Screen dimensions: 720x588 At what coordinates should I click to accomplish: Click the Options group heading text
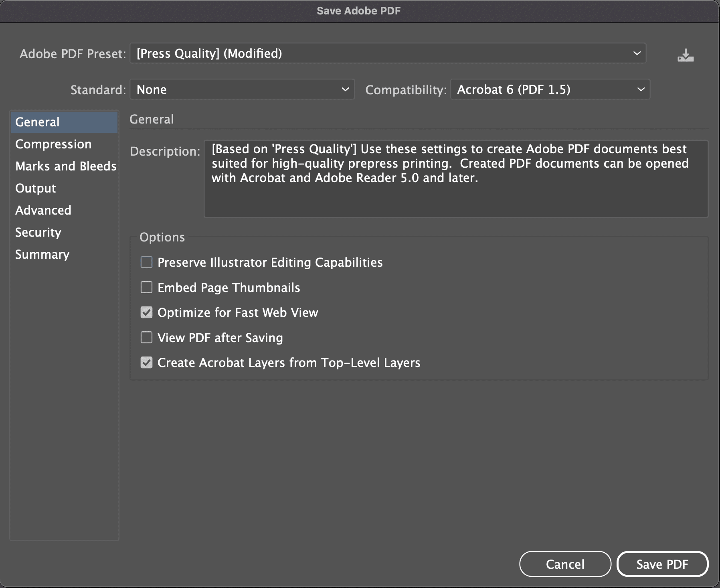(x=162, y=237)
